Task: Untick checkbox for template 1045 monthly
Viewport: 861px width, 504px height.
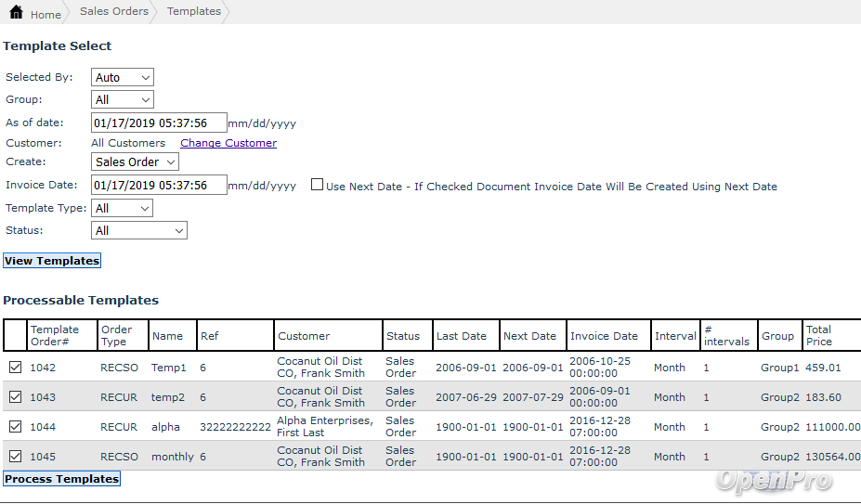Action: click(x=15, y=457)
